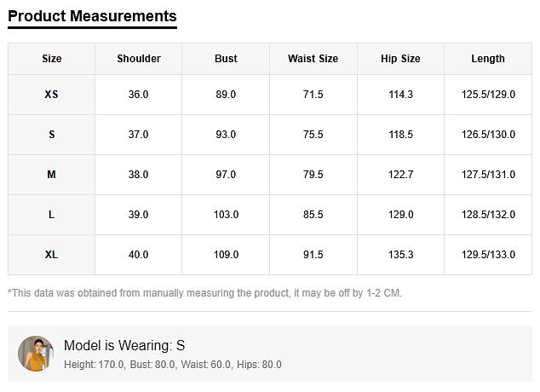
Task: Click the Bust column header
Action: 226,59
